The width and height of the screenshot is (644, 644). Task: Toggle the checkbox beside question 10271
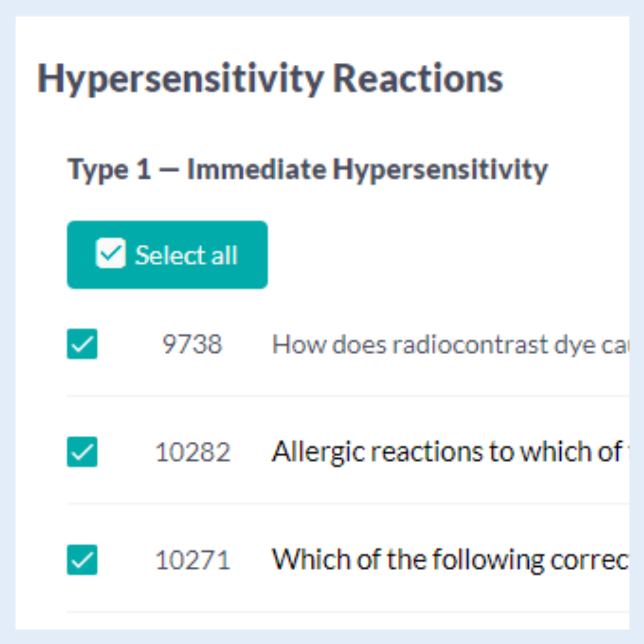(x=82, y=560)
